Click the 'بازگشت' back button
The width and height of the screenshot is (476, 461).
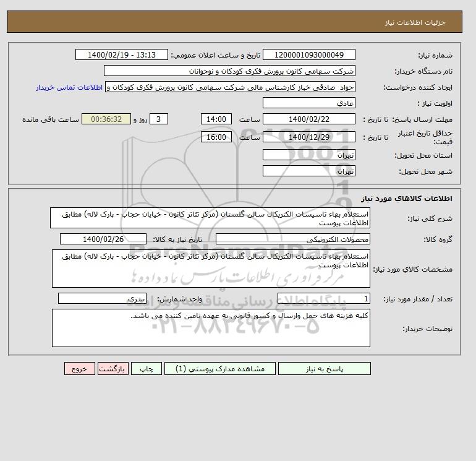pyautogui.click(x=113, y=368)
